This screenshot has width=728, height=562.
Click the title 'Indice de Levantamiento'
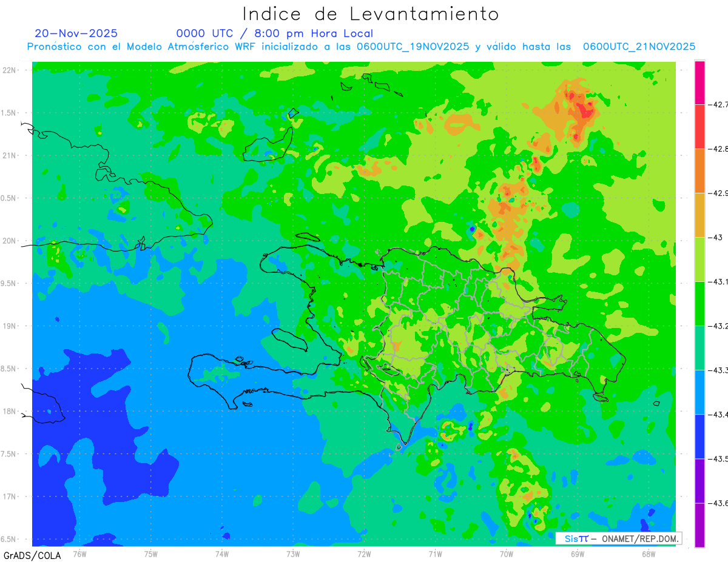pos(371,13)
